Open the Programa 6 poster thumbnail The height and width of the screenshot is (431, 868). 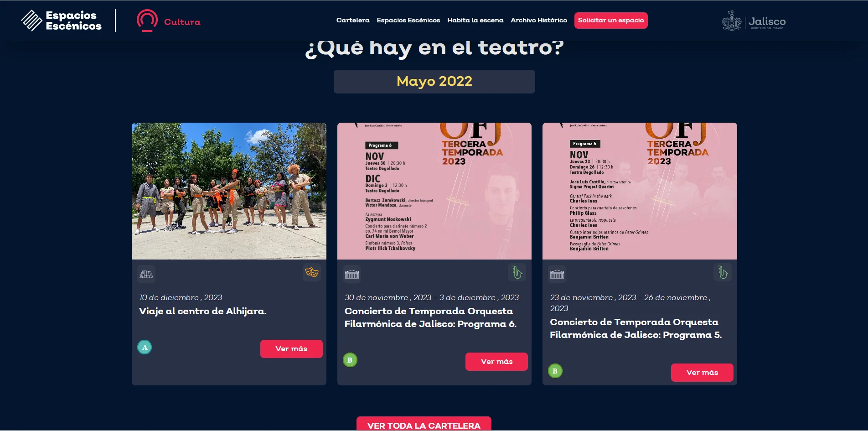coord(434,191)
